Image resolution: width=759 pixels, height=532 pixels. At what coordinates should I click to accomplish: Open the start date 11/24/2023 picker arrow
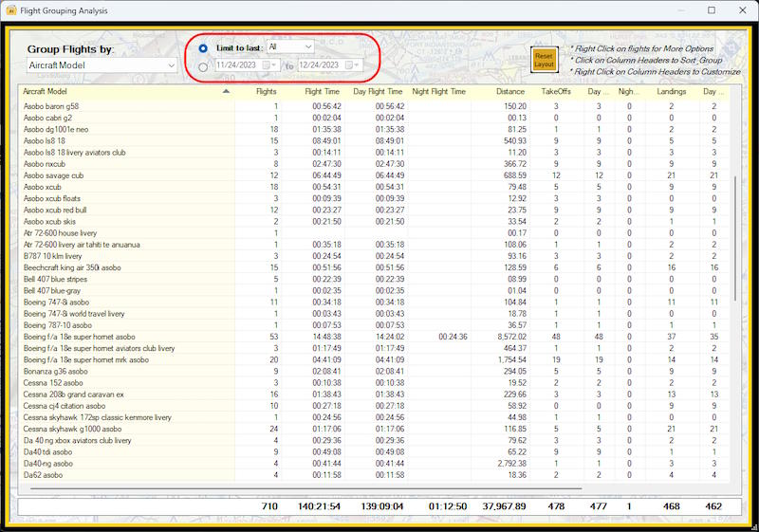[273, 64]
